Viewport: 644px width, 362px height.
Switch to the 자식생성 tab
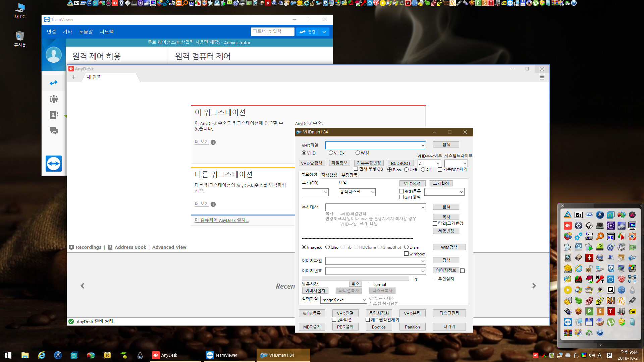[x=329, y=175]
